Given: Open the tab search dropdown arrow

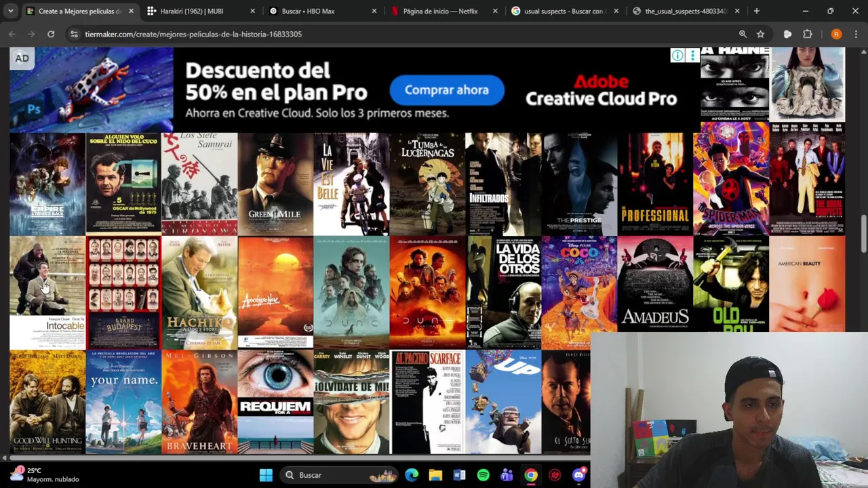Looking at the screenshot, I should (x=10, y=11).
